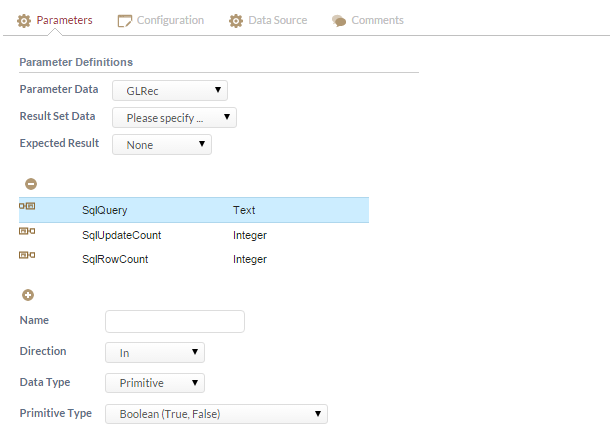Click the Comments speech bubble icon
610x442 pixels.
339,21
